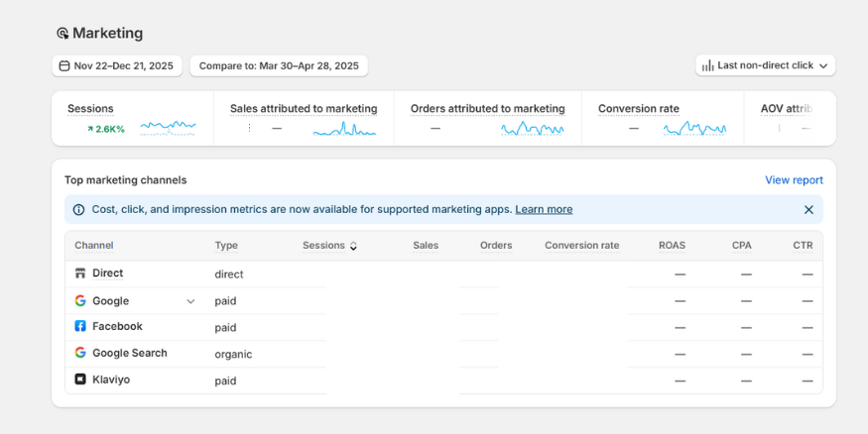868x434 pixels.
Task: Click the Klaviyo channel logo icon
Action: point(80,380)
